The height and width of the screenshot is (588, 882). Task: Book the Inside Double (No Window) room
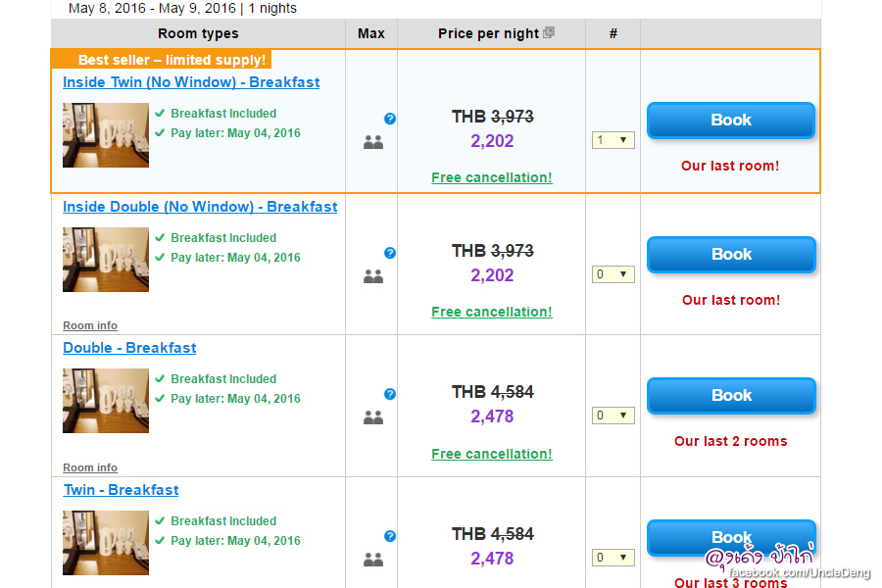pyautogui.click(x=730, y=255)
